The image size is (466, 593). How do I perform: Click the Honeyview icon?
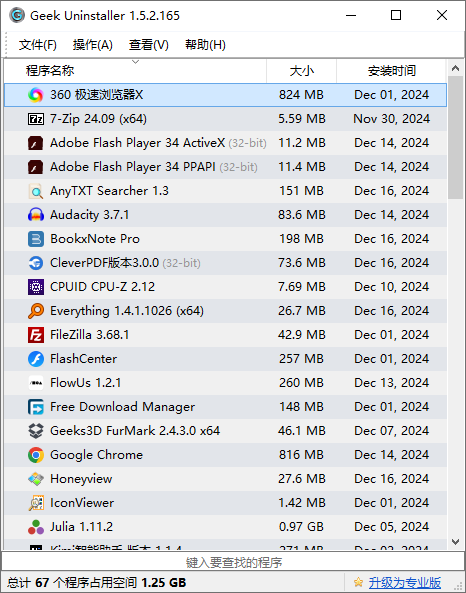click(x=36, y=479)
